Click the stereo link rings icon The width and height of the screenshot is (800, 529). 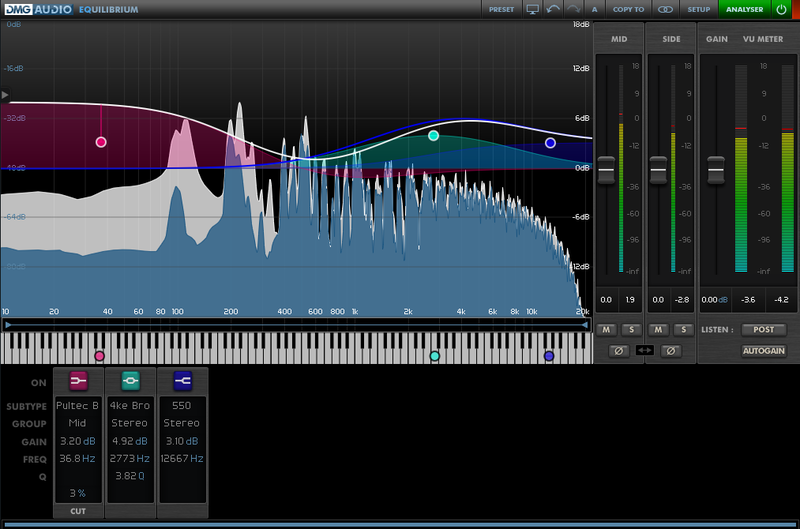click(665, 9)
